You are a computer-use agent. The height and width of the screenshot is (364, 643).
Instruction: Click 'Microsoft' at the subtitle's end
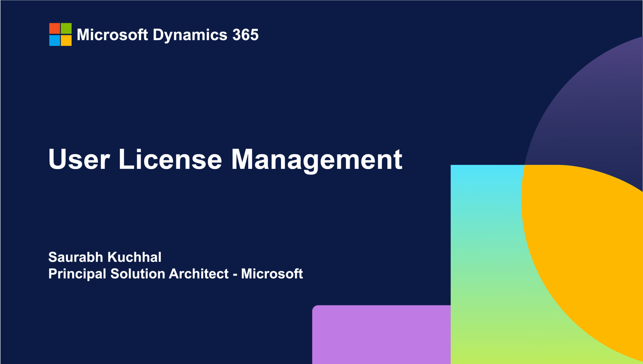272,274
